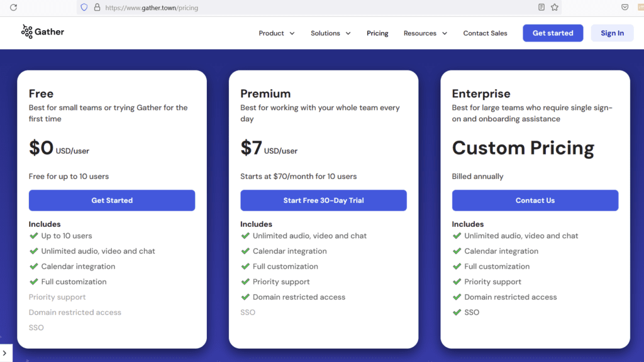Expand the Resources dropdown menu
644x362 pixels.
(425, 33)
